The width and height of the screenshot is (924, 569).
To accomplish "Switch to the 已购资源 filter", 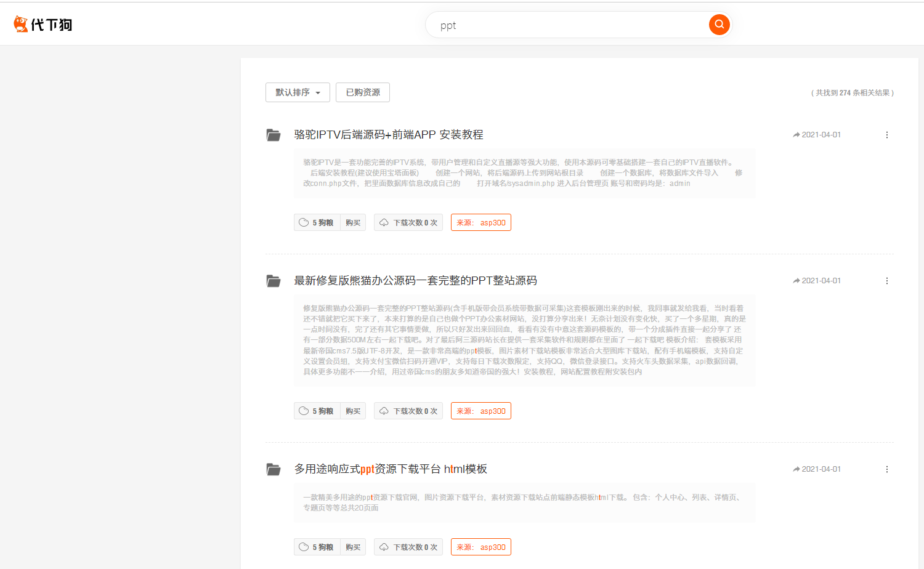I will point(363,92).
